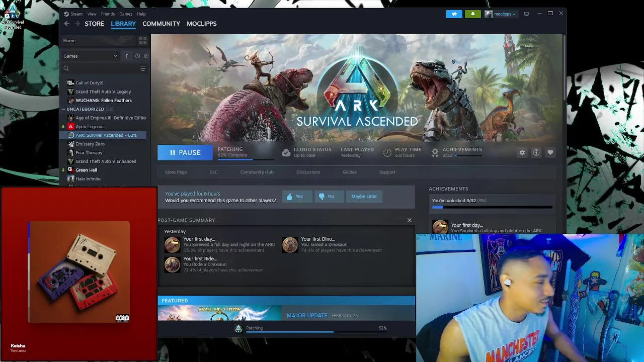Click the Keisha album cover art
The image size is (644, 362).
pos(79,271)
